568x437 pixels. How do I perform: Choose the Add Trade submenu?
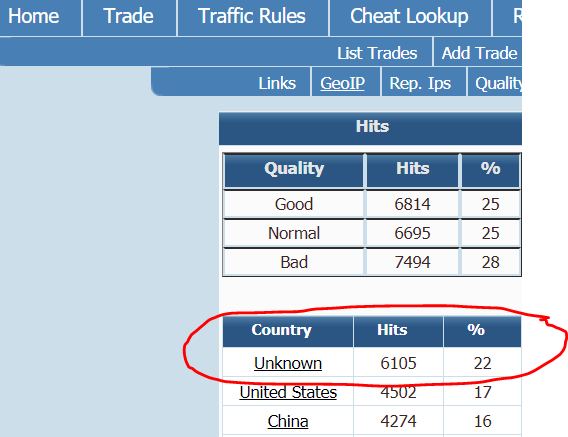pyautogui.click(x=479, y=53)
